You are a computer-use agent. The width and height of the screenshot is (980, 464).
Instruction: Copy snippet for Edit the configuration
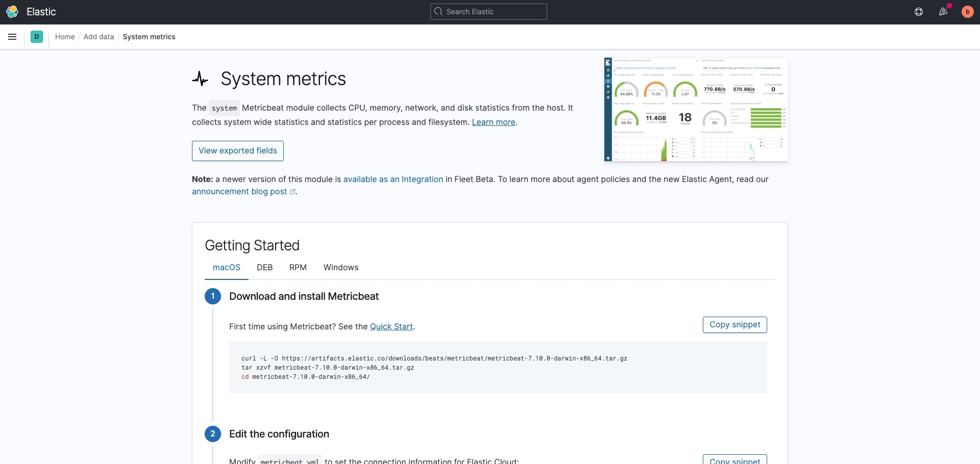tap(735, 459)
